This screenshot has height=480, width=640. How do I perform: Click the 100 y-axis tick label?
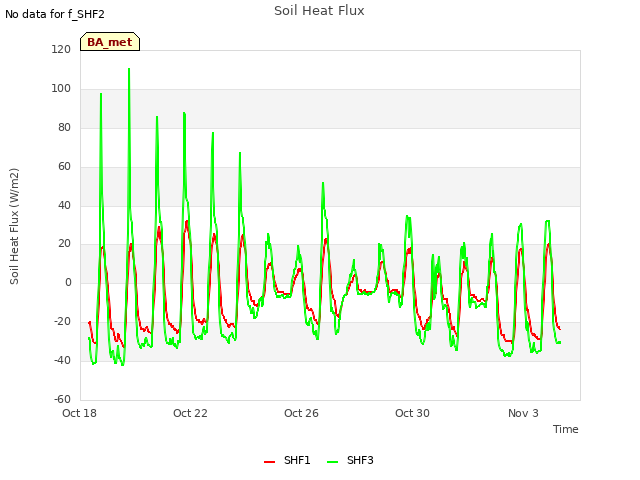pyautogui.click(x=61, y=88)
